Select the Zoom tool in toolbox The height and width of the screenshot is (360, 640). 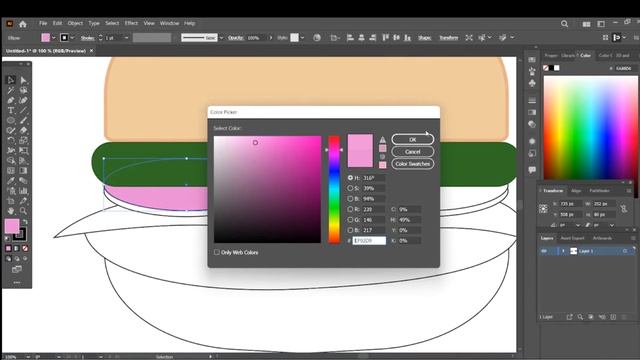(23, 211)
